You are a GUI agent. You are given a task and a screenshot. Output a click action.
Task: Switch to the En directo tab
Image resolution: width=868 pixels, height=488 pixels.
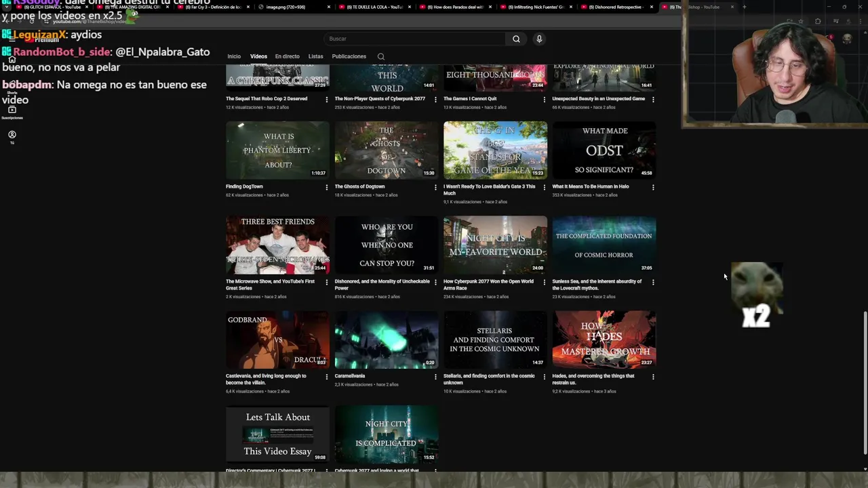[x=288, y=56]
